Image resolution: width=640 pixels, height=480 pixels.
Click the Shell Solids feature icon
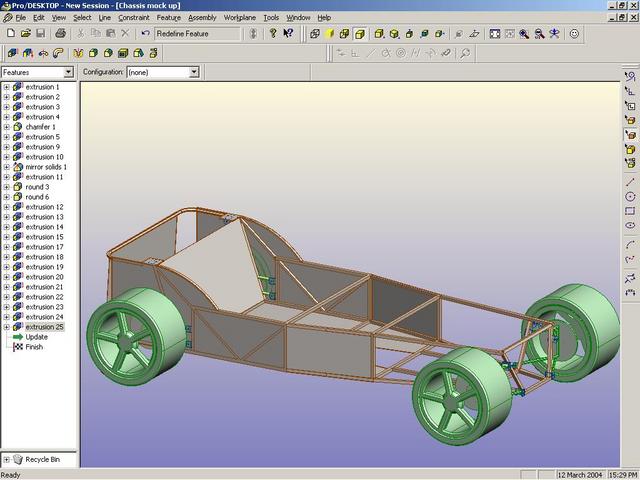(x=123, y=53)
